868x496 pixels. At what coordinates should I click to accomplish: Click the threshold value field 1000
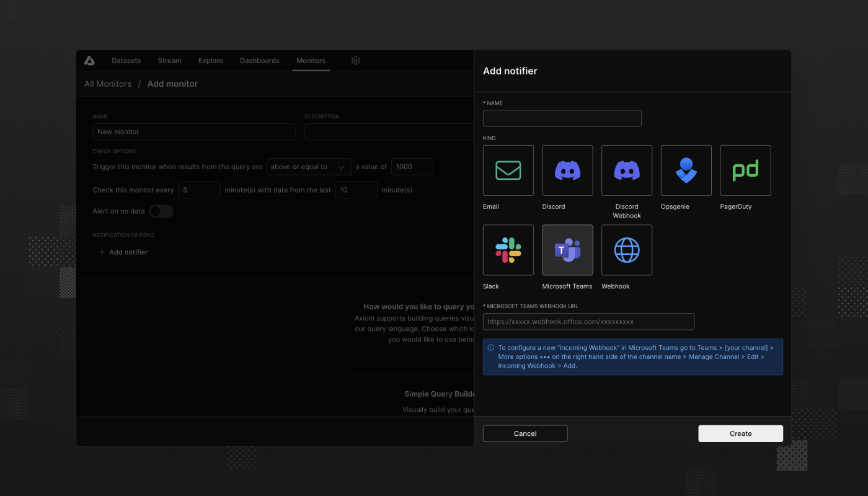412,167
